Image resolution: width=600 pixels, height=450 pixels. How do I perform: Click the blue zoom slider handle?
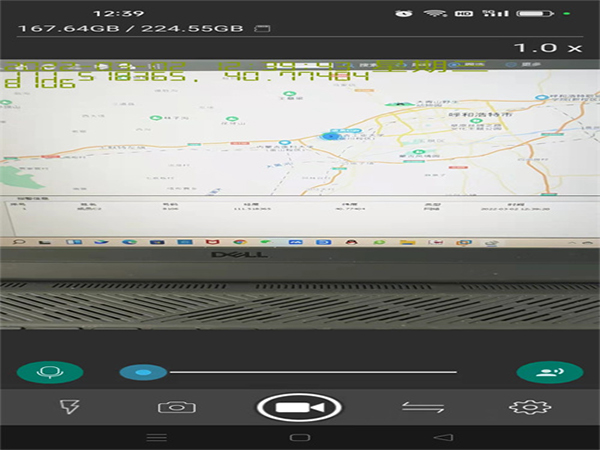pyautogui.click(x=143, y=372)
